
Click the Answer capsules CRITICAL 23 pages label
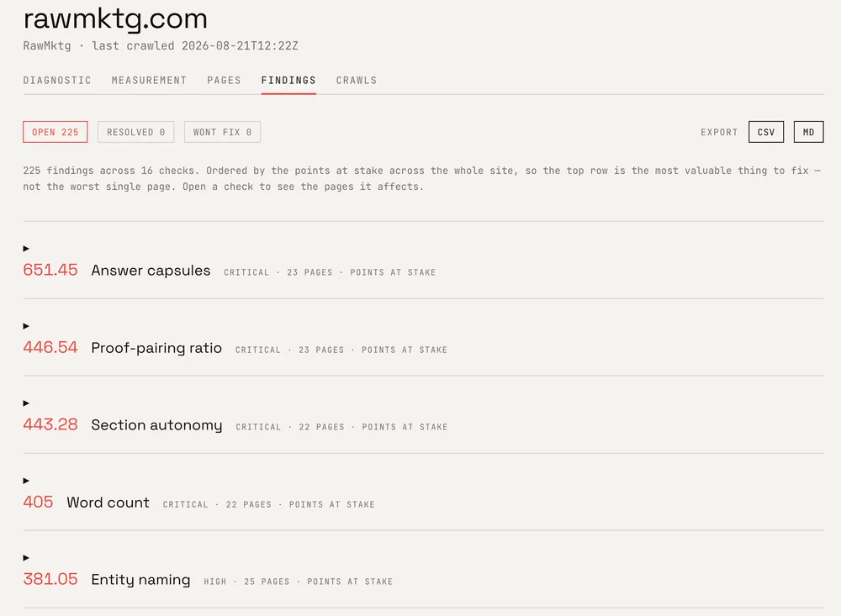pyautogui.click(x=330, y=272)
